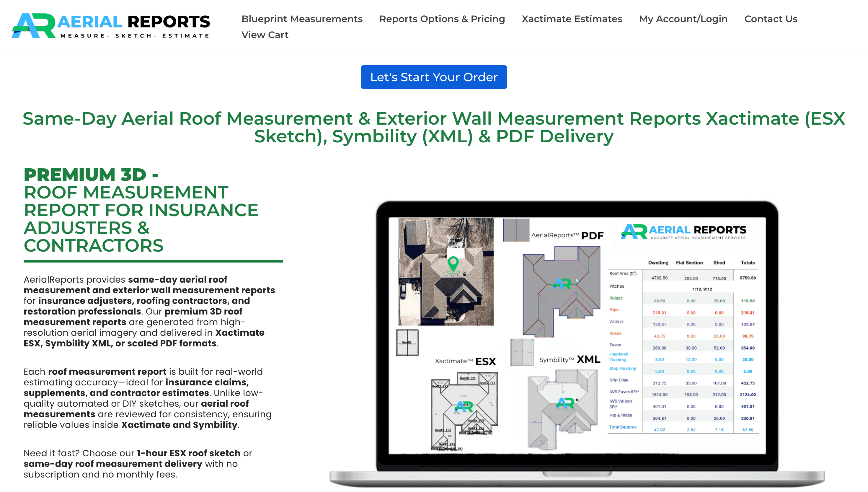Click the 'Headwall Flashing' row label
This screenshot has width=868, height=492.
pos(619,357)
